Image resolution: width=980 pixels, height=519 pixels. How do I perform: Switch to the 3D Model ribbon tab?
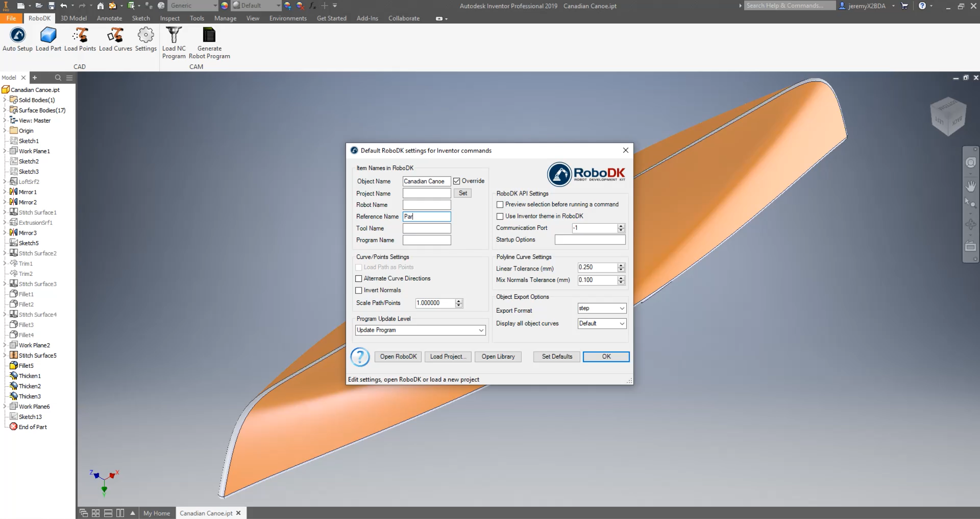(73, 18)
